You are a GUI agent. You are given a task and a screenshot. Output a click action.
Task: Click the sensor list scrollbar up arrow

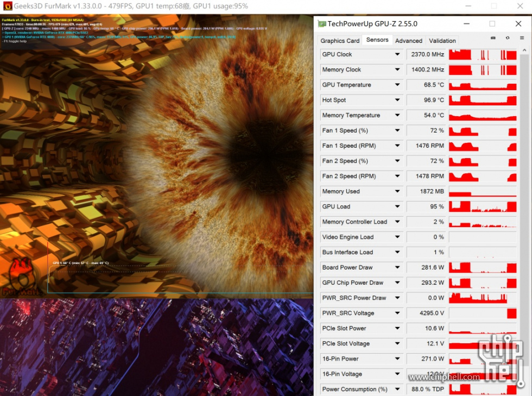click(x=524, y=51)
